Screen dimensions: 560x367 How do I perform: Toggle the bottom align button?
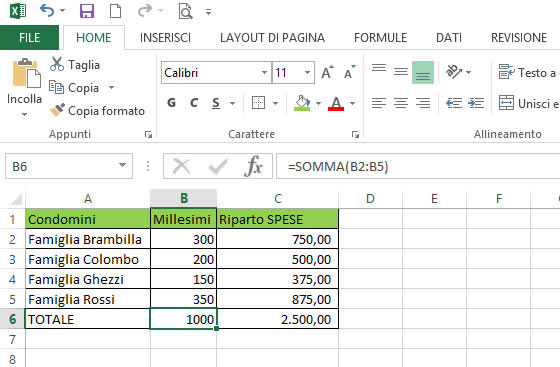click(x=423, y=72)
